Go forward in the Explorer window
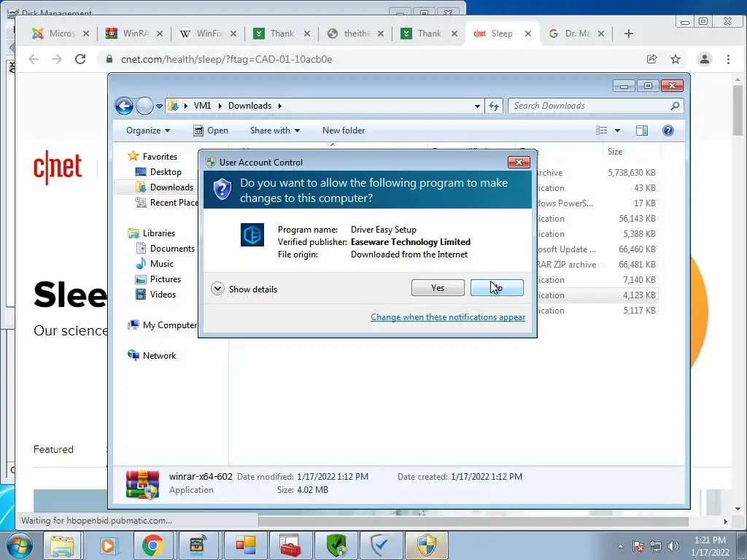The width and height of the screenshot is (747, 560). [x=144, y=106]
